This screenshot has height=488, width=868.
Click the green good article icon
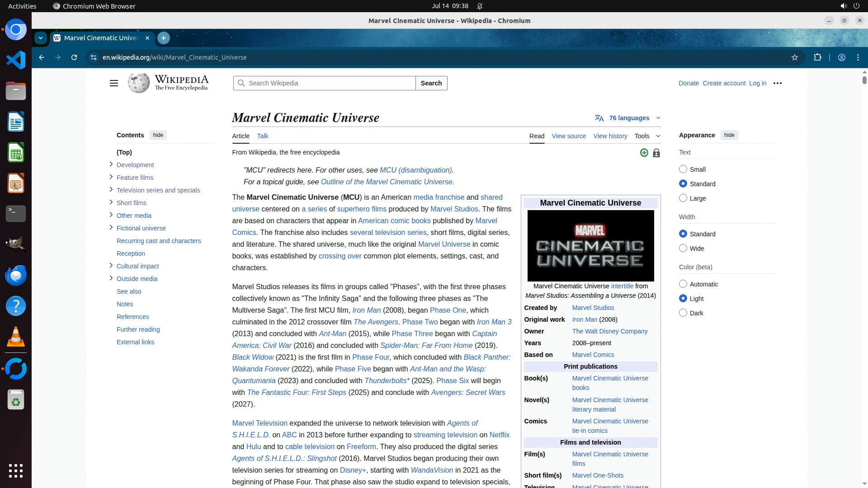pyautogui.click(x=644, y=153)
